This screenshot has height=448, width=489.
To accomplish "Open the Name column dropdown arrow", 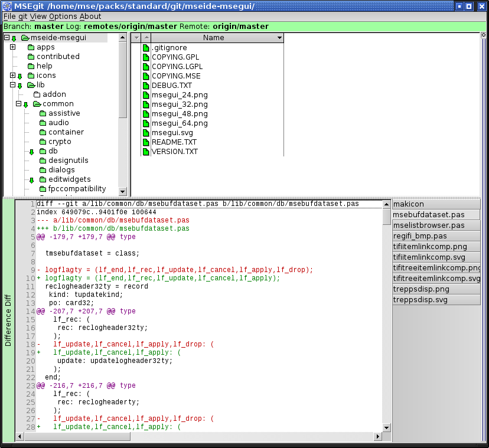I will click(279, 38).
